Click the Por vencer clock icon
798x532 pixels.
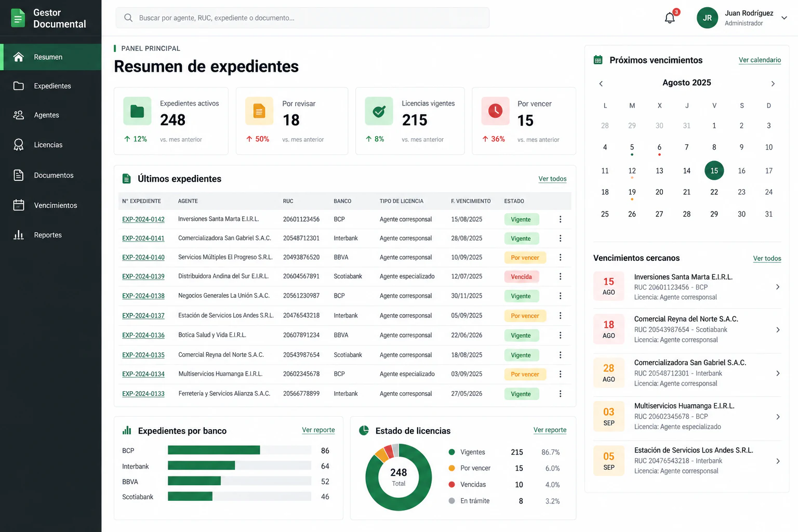tap(495, 111)
